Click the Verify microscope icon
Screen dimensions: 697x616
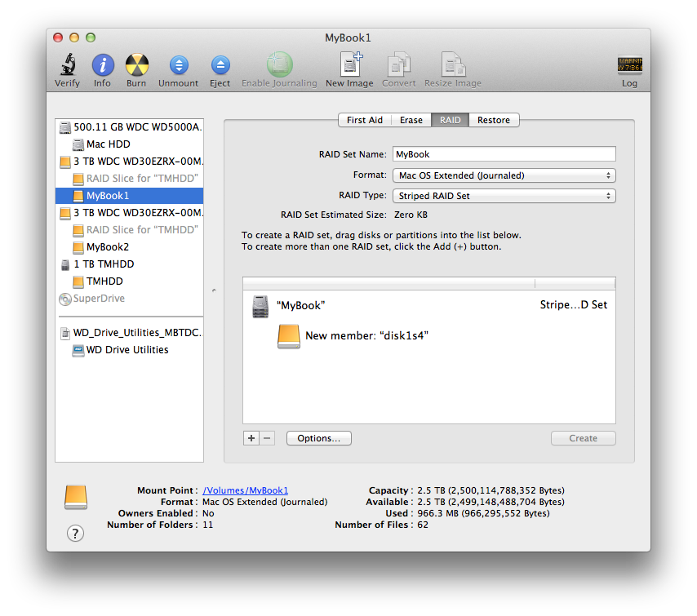tap(68, 65)
